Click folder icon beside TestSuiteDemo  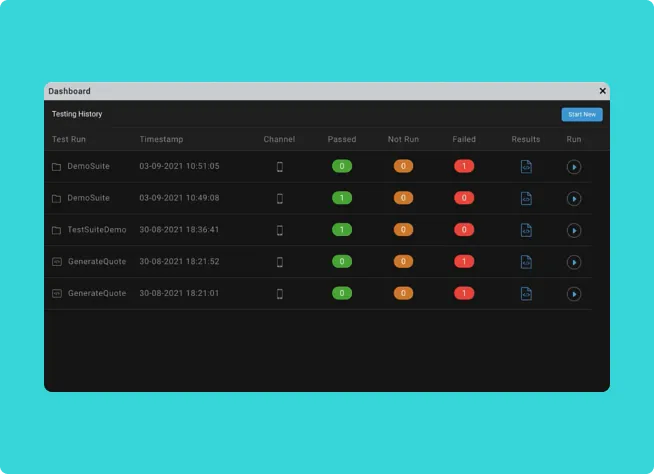pyautogui.click(x=57, y=231)
